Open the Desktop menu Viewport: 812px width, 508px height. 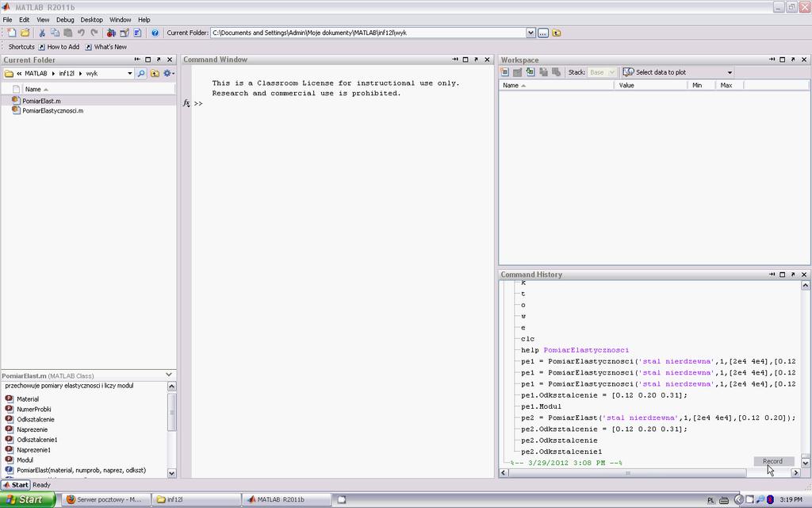(92, 20)
